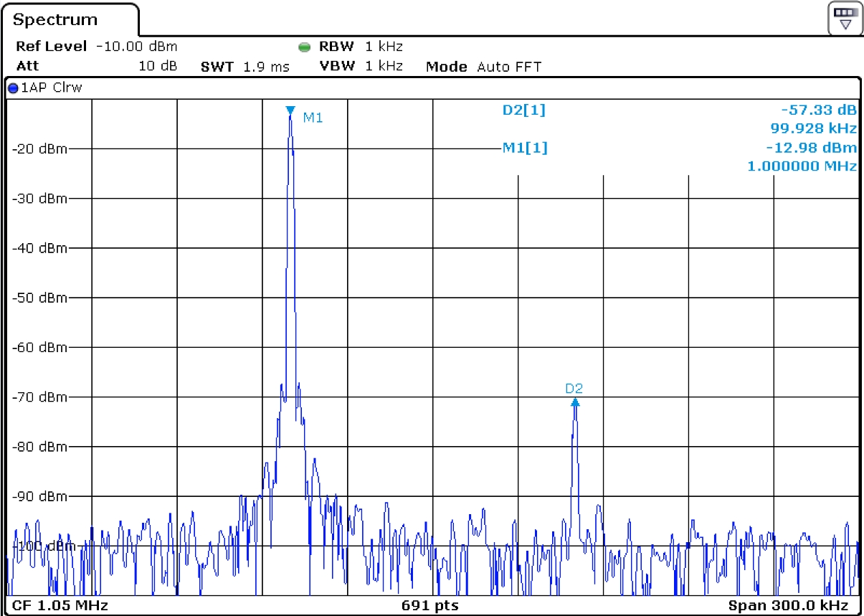Click the SWT 1.9 ms value
Image resolution: width=864 pixels, height=616 pixels.
coord(245,67)
